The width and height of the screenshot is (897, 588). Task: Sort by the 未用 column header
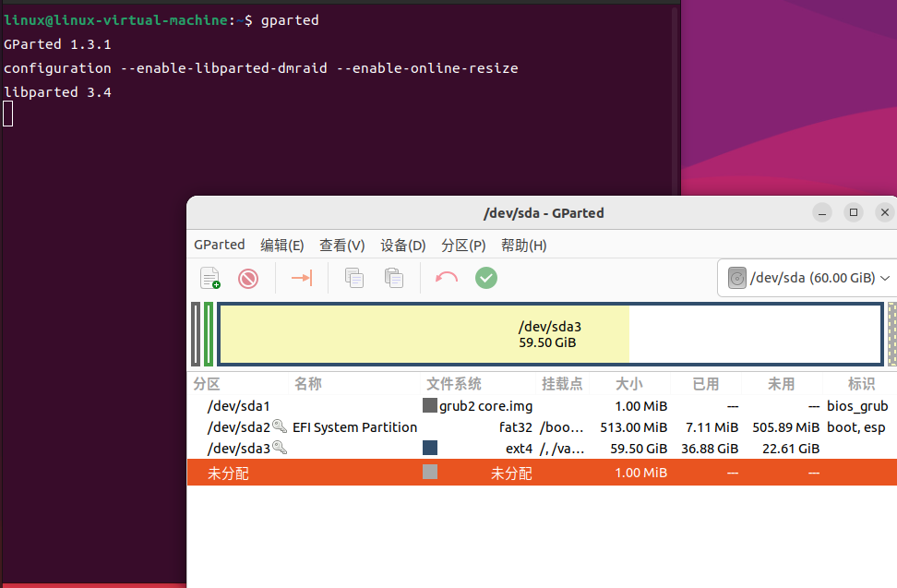(x=781, y=384)
